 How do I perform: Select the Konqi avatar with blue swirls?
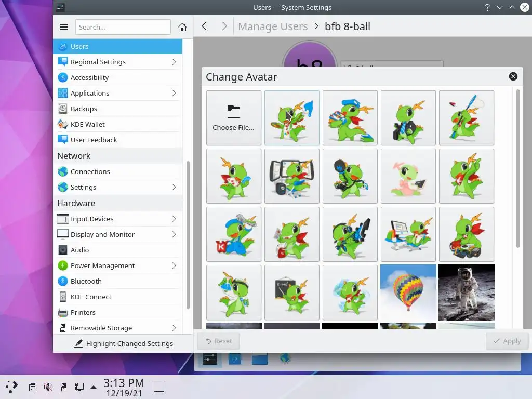click(350, 292)
